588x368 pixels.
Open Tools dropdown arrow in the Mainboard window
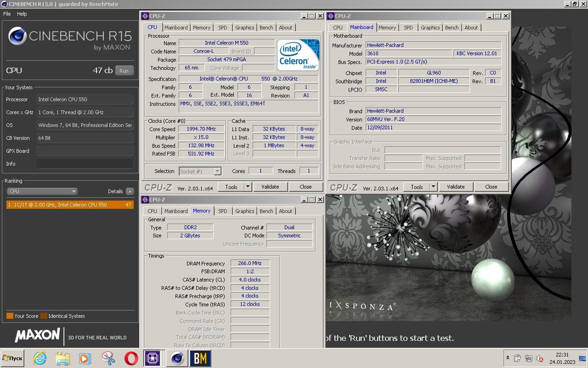click(x=433, y=187)
